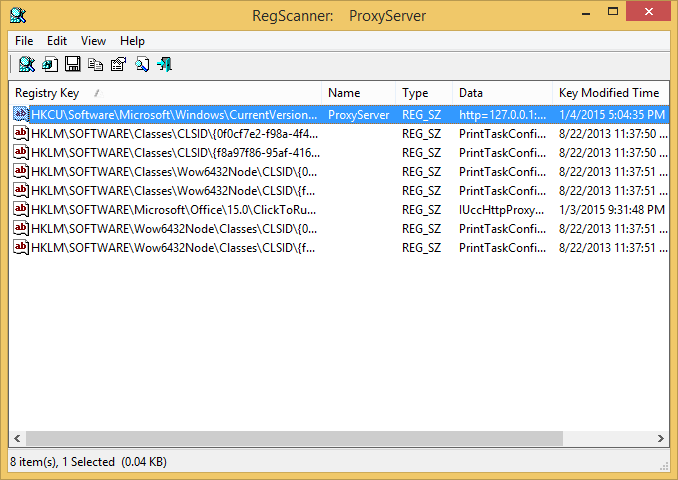
Task: Sort by Type column header
Action: tap(424, 93)
